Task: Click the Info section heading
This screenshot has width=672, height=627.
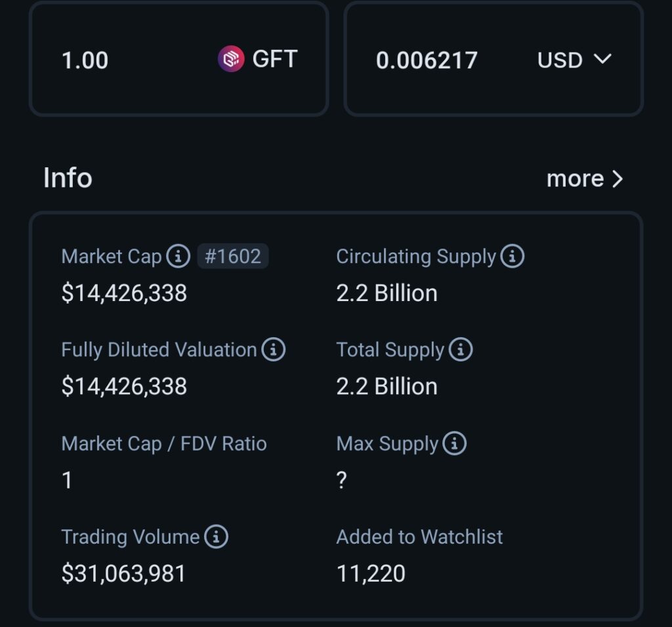Action: tap(68, 178)
